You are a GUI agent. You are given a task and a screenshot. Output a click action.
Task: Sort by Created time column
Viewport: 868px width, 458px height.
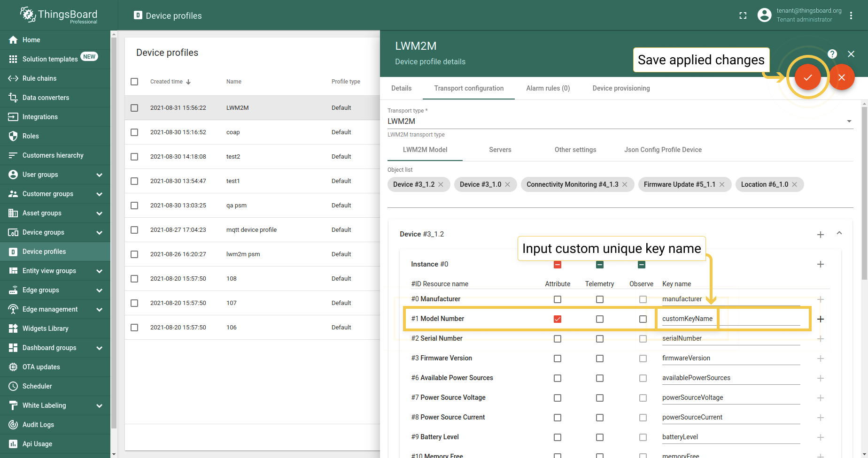point(170,82)
